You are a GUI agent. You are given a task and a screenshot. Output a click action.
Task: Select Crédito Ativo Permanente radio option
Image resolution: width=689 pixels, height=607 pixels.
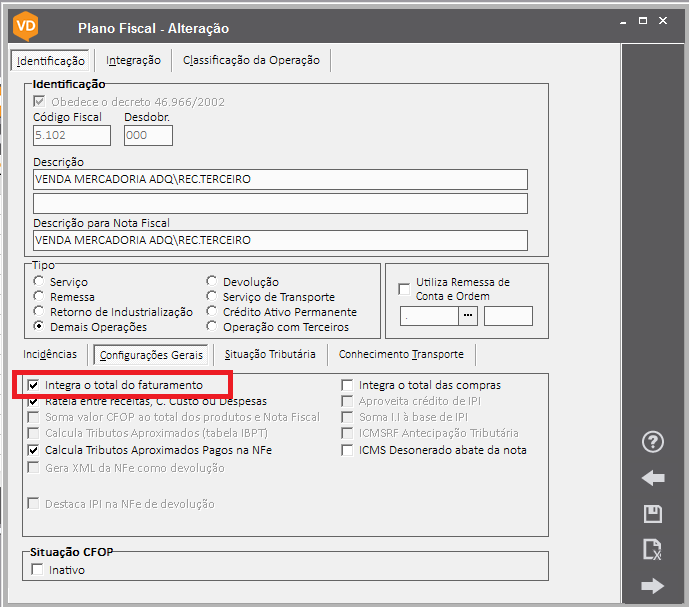tap(212, 311)
